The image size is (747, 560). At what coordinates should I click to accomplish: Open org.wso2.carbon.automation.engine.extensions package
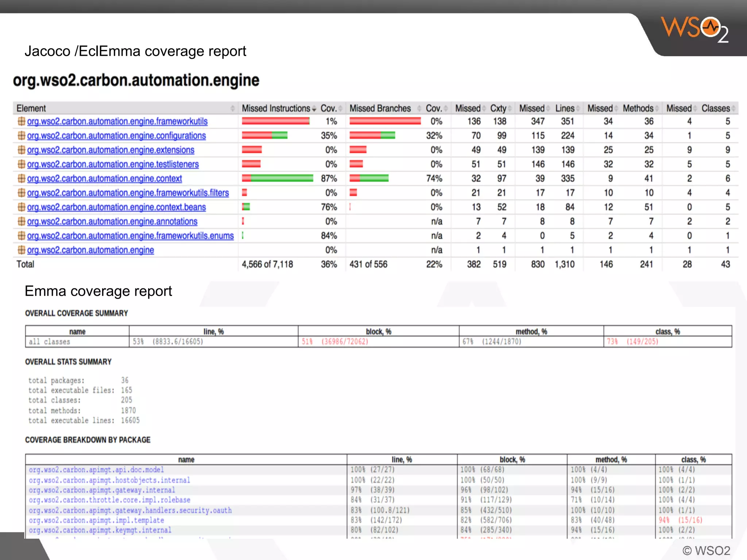click(x=111, y=150)
